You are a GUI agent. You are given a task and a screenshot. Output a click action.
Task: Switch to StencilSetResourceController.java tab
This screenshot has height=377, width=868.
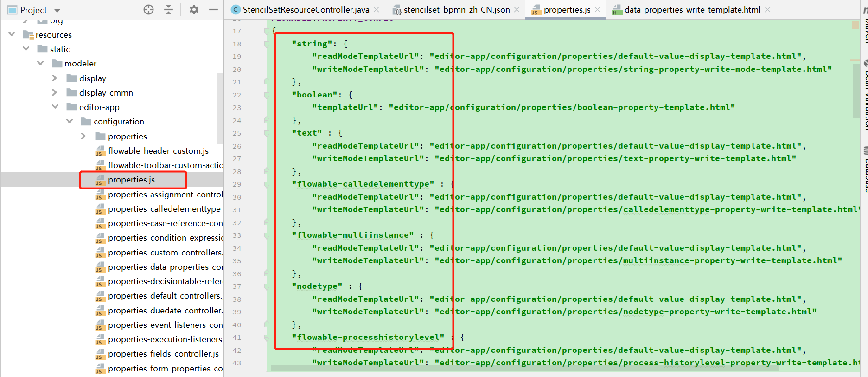pyautogui.click(x=306, y=9)
